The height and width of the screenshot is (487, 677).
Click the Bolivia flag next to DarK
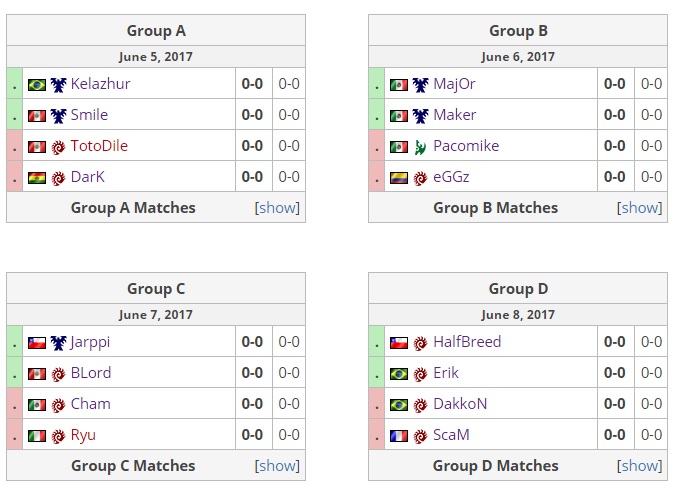pyautogui.click(x=37, y=178)
